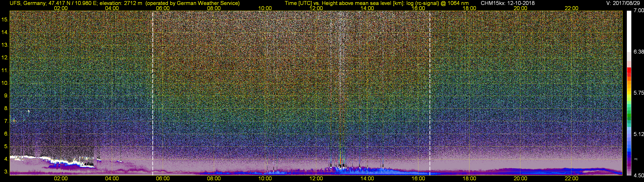Screen dimensions: 644x182
Task: Click the 18:00 label on the top time axis
Action: pos(469,8)
